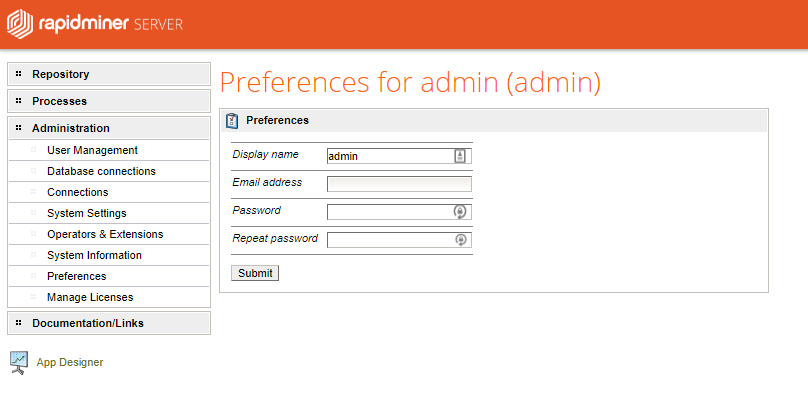
Task: Go to Database connections
Action: 101,171
